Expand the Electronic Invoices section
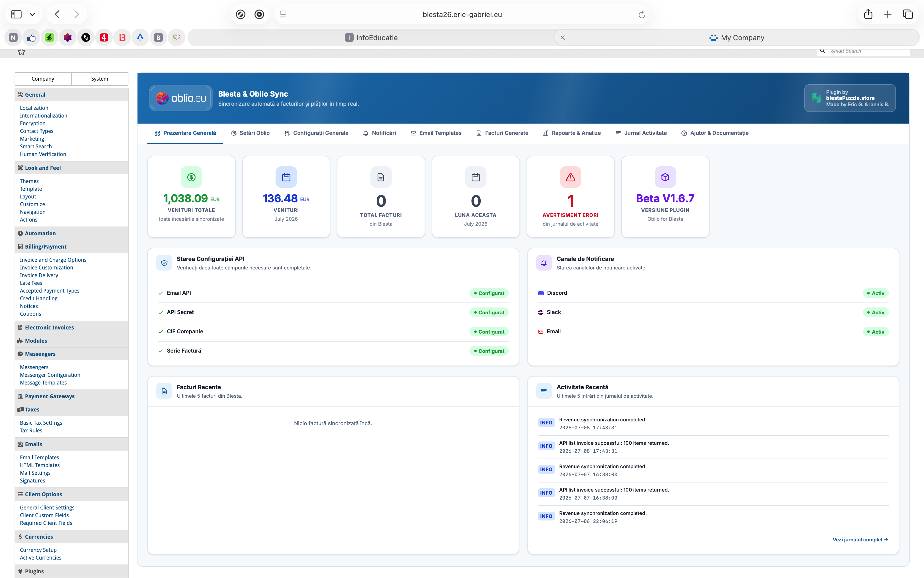The height and width of the screenshot is (578, 924). 71,328
